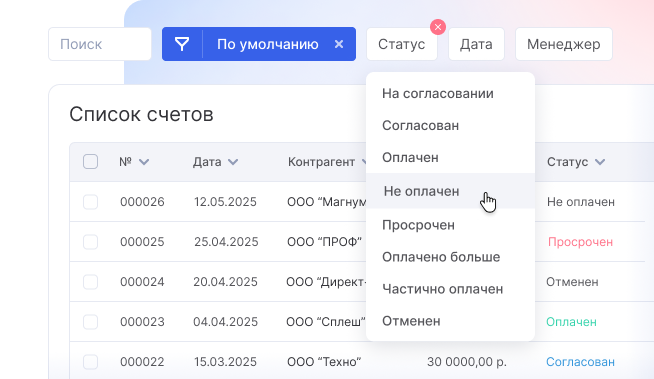Click the amount 30 0000,00 р.
The height and width of the screenshot is (379, 654).
click(467, 362)
